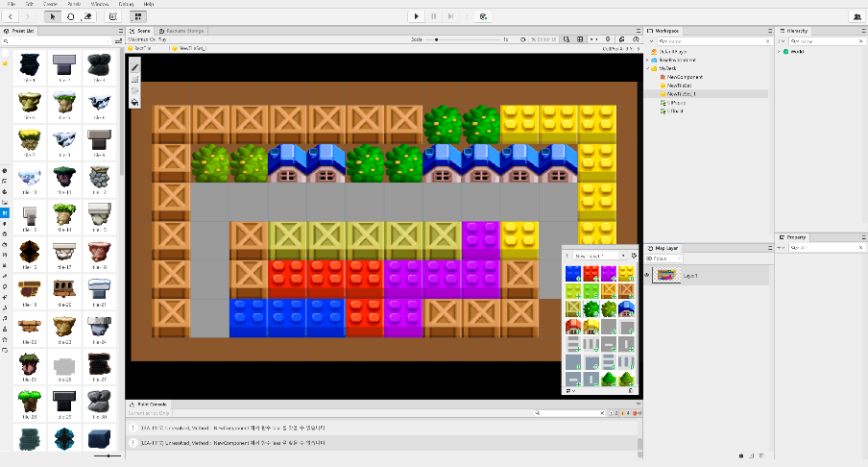Click the rect transform tool icon
The width and height of the screenshot is (868, 467).
click(113, 16)
